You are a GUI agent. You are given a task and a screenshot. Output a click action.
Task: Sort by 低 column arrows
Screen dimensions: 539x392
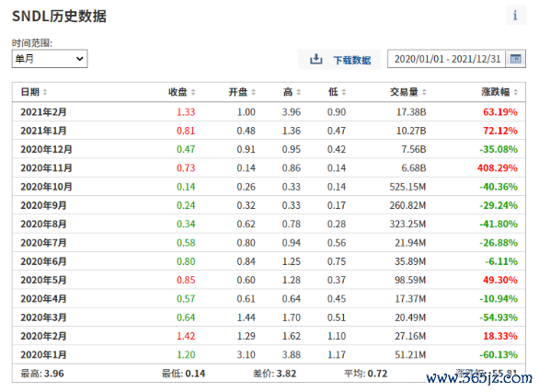pyautogui.click(x=344, y=92)
